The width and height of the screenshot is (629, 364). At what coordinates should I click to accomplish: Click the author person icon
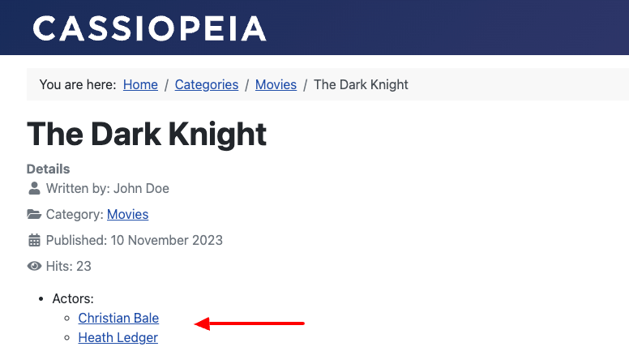pos(35,188)
